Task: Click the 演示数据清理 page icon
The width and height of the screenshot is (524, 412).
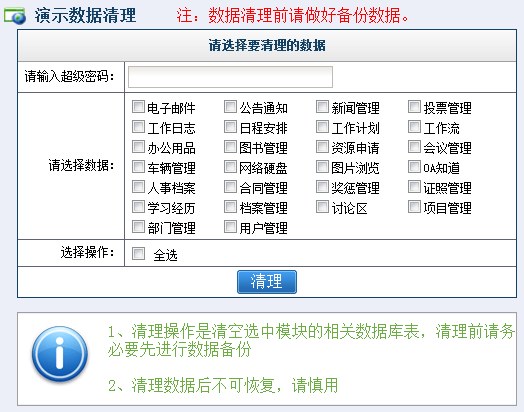Action: click(x=15, y=16)
